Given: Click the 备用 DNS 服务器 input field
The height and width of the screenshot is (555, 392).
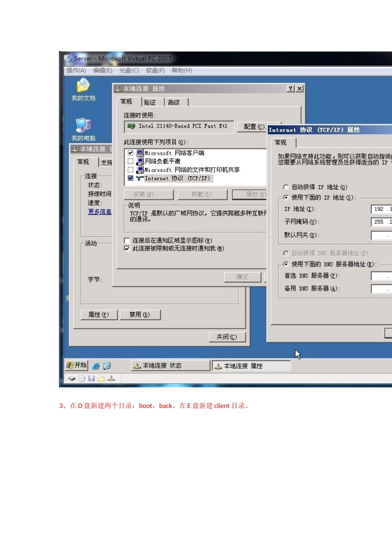Looking at the screenshot, I should click(x=382, y=289).
